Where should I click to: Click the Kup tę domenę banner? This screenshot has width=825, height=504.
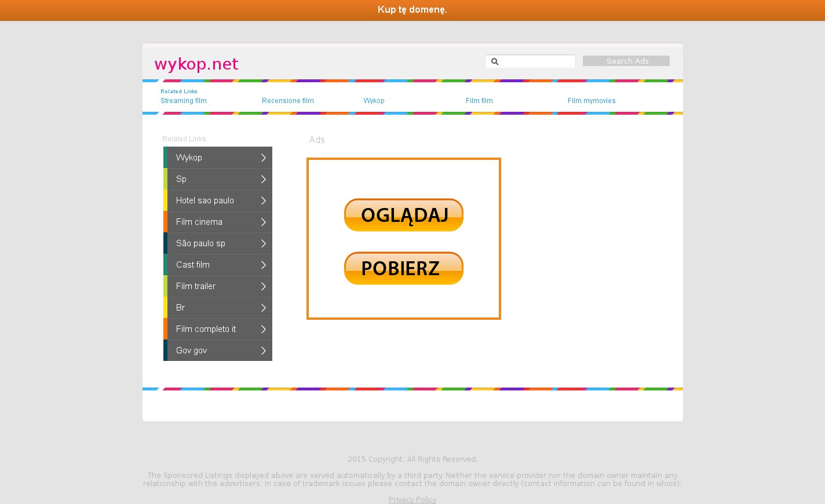tap(413, 10)
